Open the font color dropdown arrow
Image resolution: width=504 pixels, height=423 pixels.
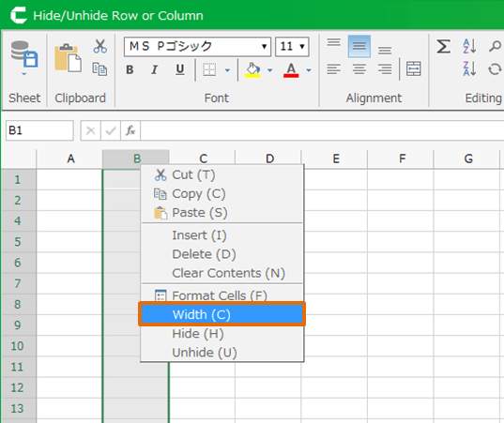coord(309,70)
